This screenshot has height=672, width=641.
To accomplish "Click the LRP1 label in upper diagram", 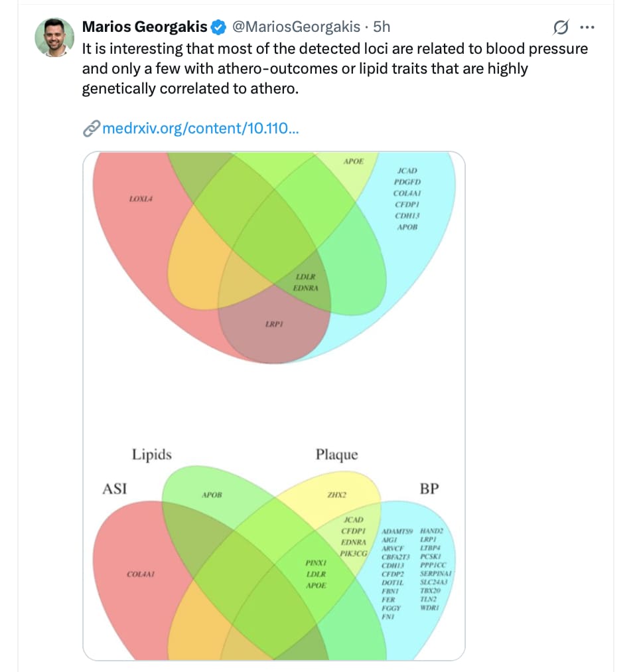I will click(x=274, y=324).
